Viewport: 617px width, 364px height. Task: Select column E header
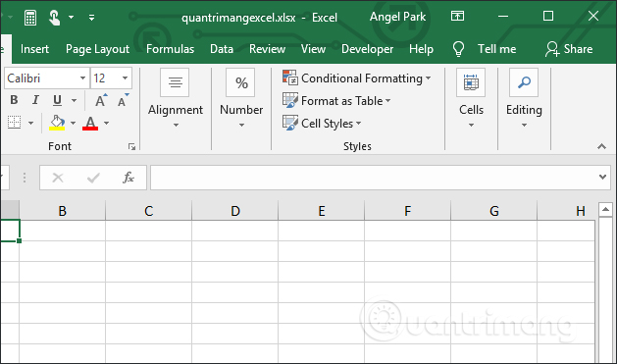point(322,211)
